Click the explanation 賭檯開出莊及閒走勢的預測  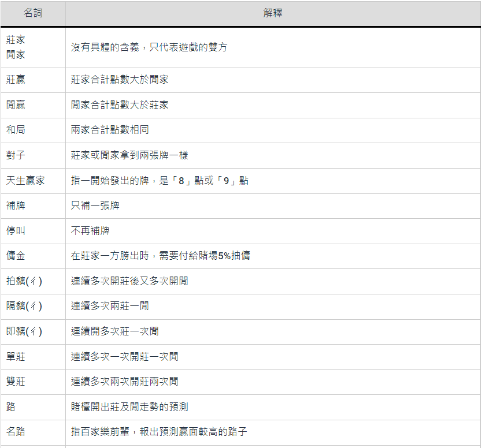tap(129, 407)
